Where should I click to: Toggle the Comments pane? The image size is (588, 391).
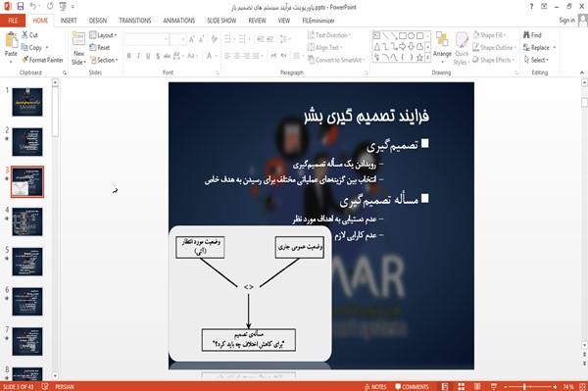412,387
